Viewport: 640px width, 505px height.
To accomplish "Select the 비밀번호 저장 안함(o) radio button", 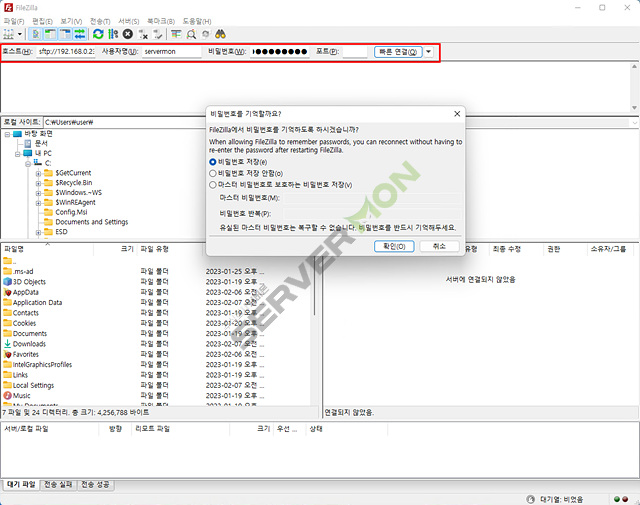I will [213, 174].
